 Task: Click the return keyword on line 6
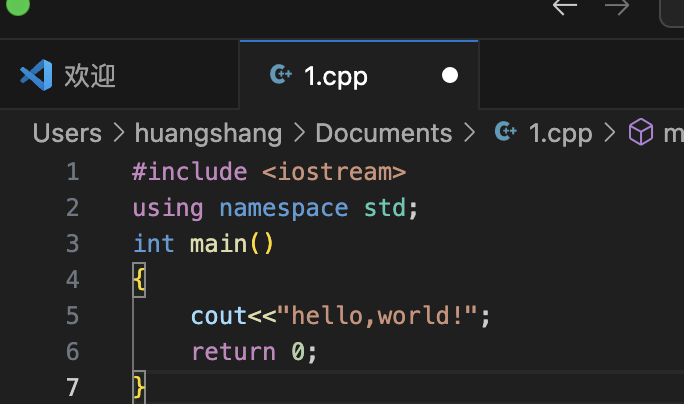point(233,352)
